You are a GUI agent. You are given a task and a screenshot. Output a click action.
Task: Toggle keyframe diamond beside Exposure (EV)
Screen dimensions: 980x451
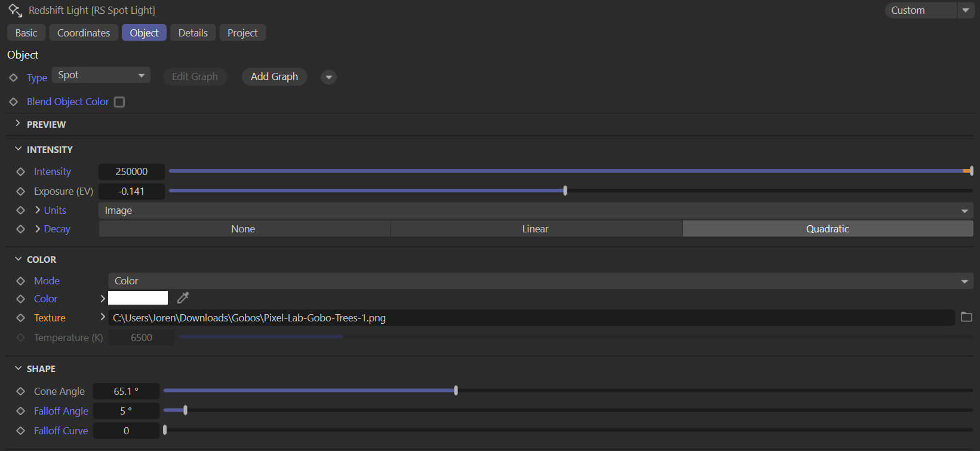pyautogui.click(x=20, y=191)
